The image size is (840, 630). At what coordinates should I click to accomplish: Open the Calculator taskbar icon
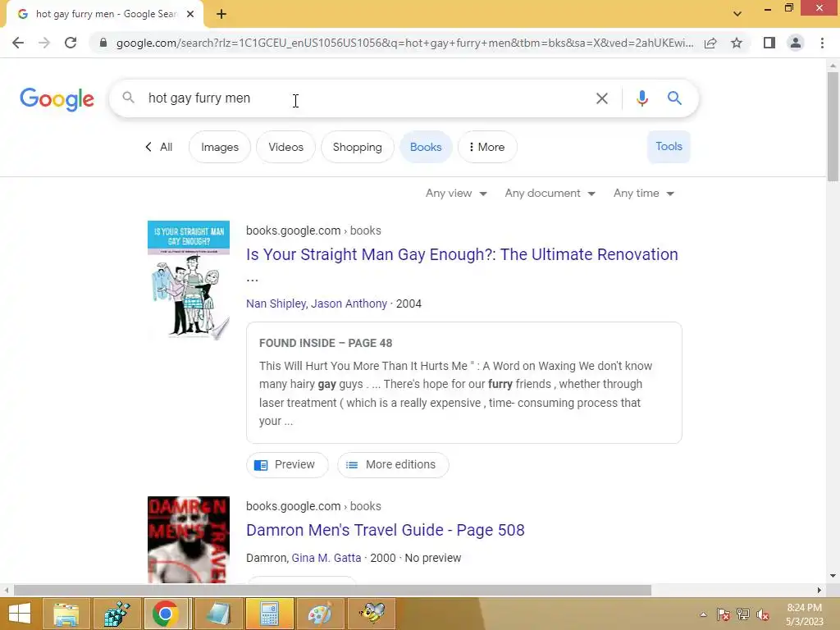269,614
